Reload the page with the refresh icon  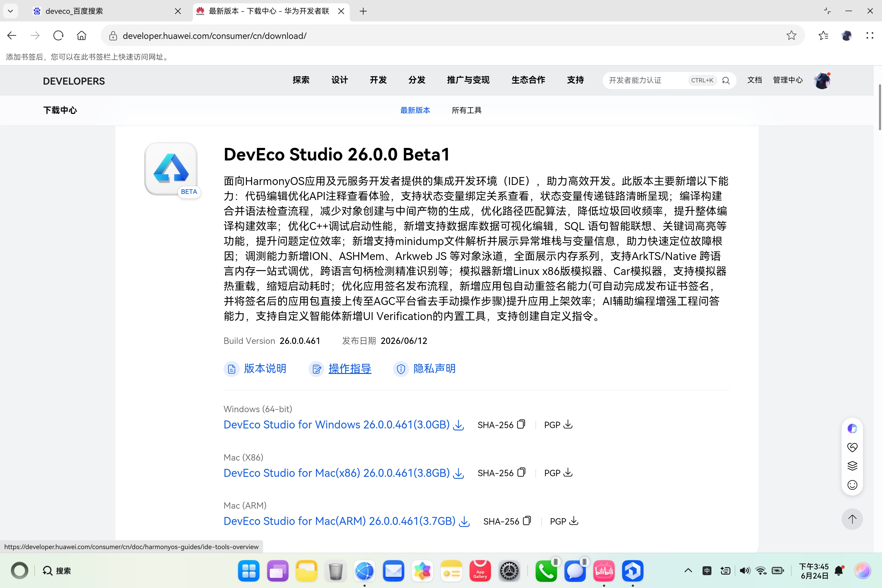58,36
